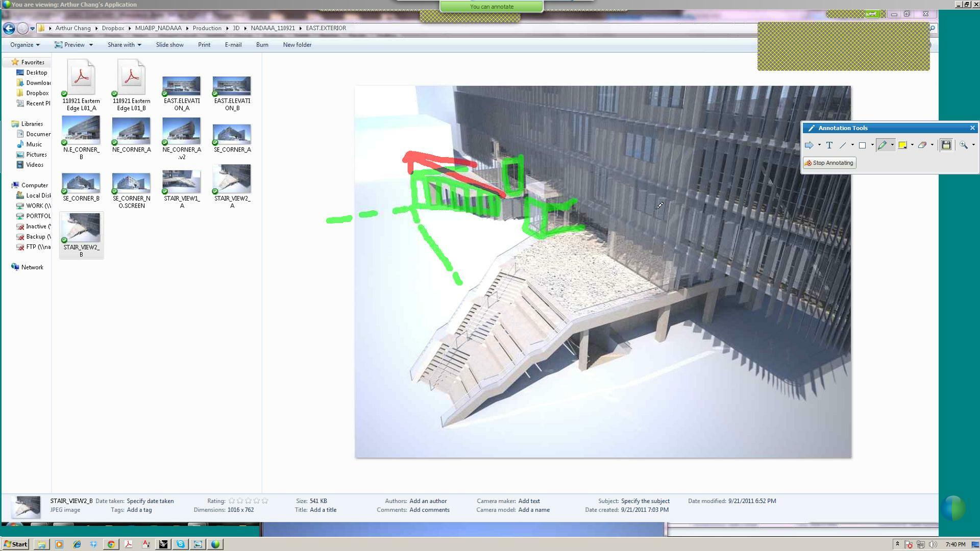Click E-mail in toolbar

pos(233,45)
